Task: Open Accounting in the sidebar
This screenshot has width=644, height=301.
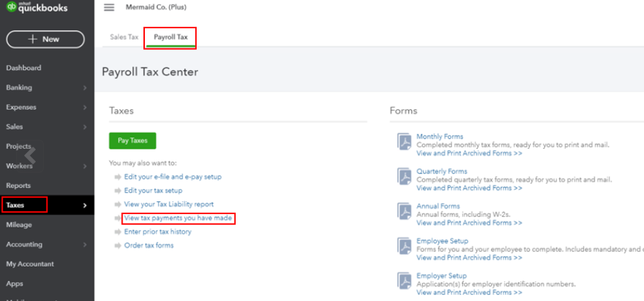Action: 24,244
